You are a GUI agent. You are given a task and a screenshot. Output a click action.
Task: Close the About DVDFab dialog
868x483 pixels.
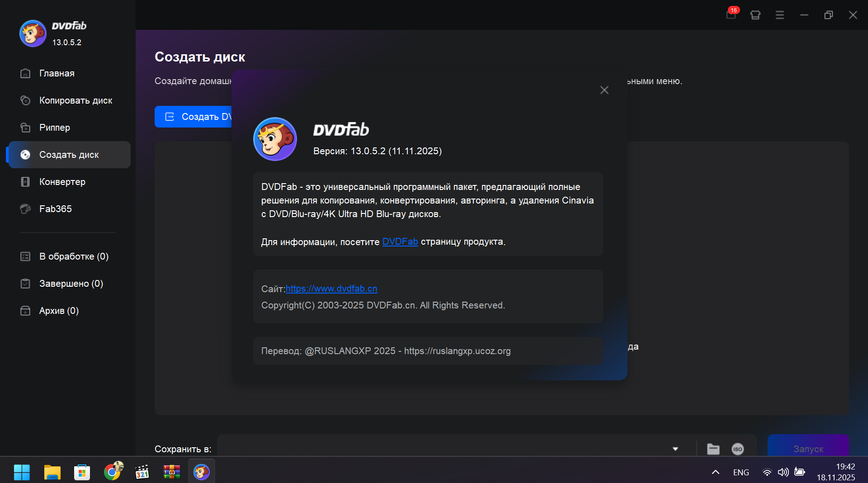pos(604,90)
